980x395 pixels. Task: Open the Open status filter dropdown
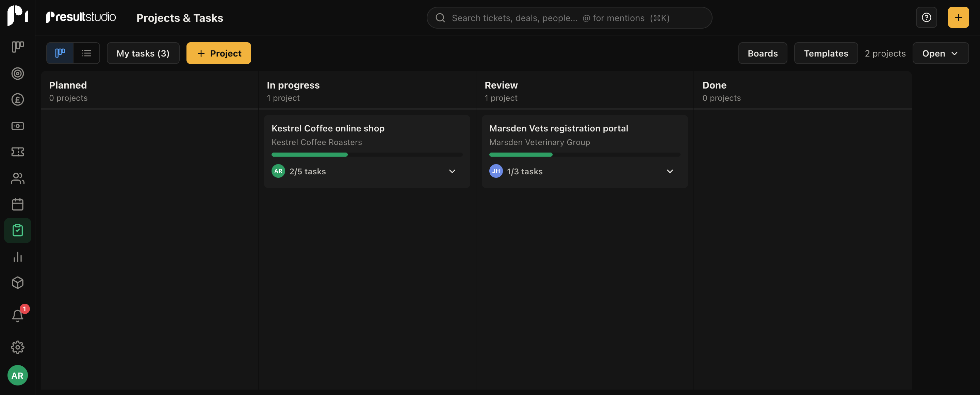(x=940, y=53)
